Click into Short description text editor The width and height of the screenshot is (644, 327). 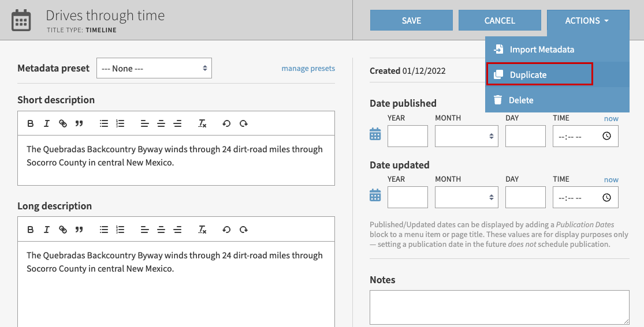176,160
